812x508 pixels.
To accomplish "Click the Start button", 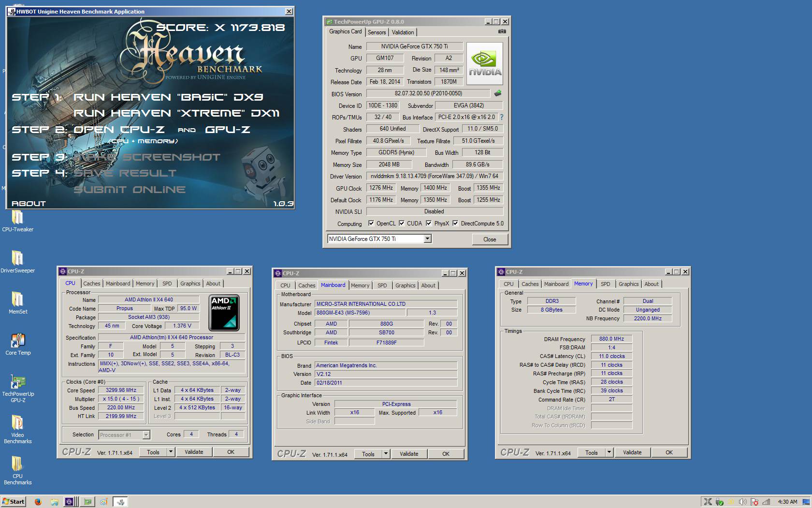I will (14, 502).
